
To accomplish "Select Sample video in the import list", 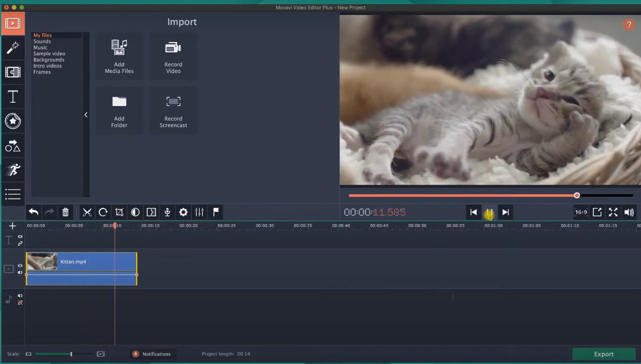I will pos(49,53).
